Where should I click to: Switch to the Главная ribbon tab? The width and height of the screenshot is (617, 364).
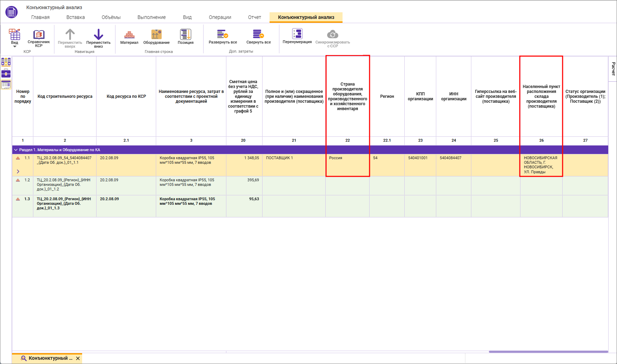click(40, 17)
